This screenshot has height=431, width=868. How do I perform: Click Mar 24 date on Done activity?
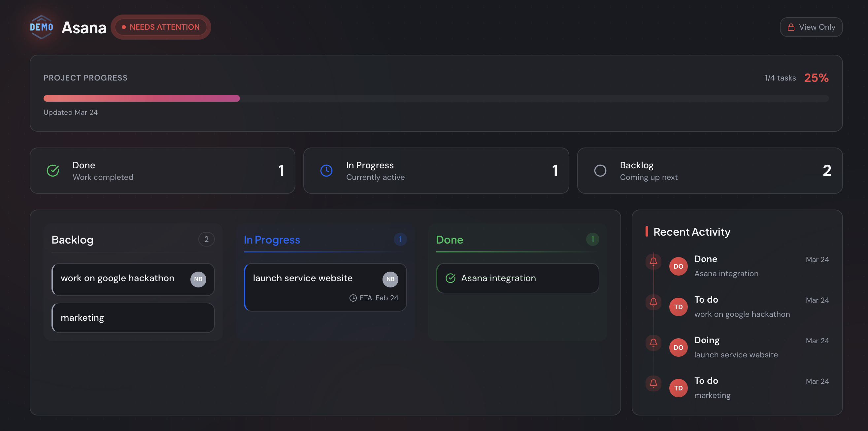pyautogui.click(x=817, y=259)
